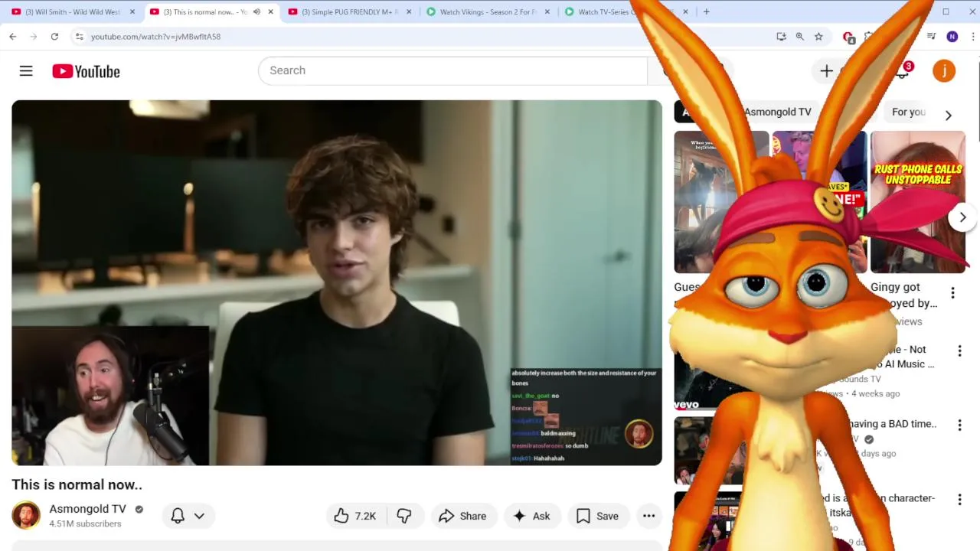980x551 pixels.
Task: Click the video title 'This is normal now..'
Action: (77, 484)
